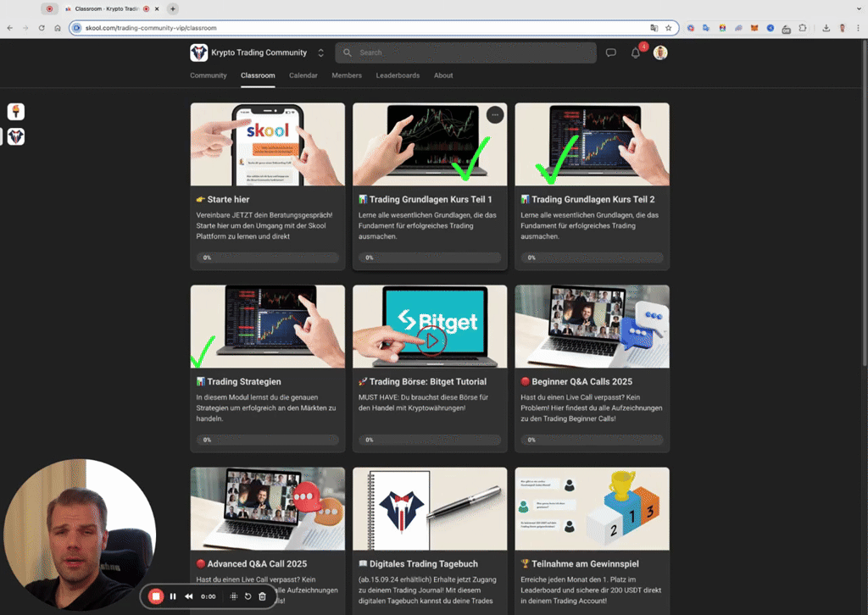Open the Chrome three-dot menu

pyautogui.click(x=858, y=28)
